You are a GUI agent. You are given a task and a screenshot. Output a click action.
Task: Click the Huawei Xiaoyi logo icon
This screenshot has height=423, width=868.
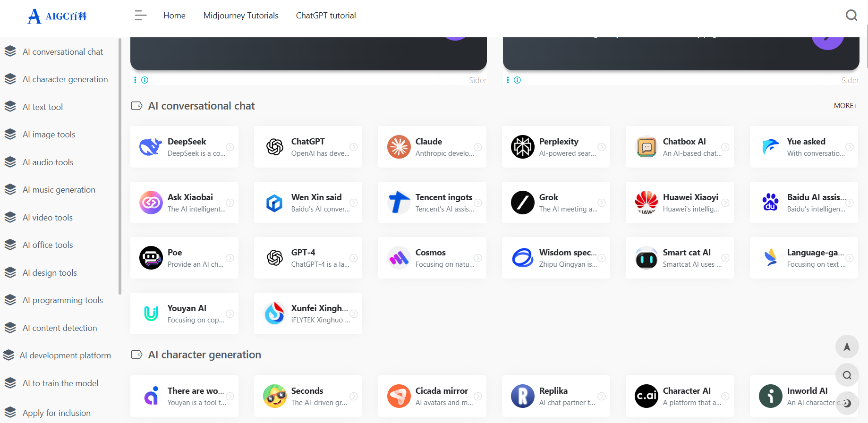point(646,203)
